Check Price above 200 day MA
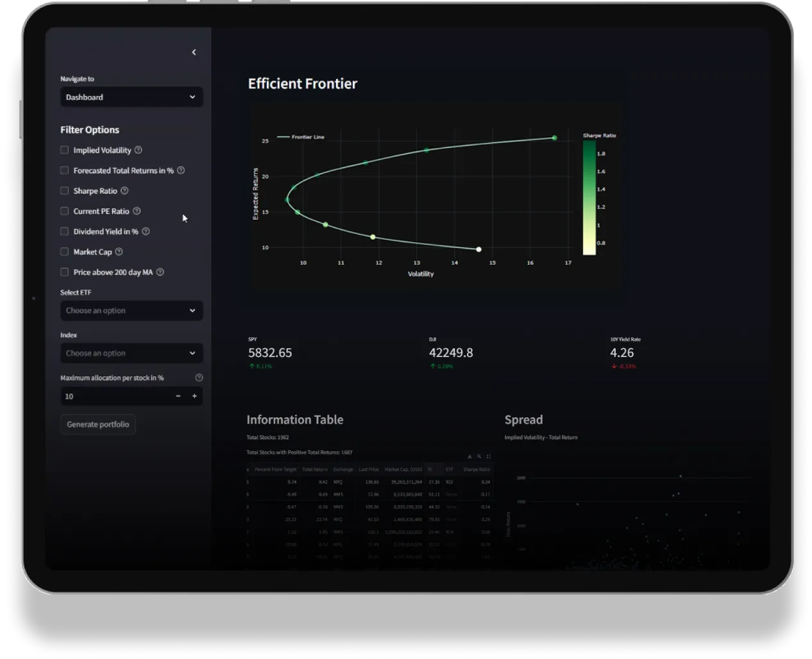 (x=64, y=272)
